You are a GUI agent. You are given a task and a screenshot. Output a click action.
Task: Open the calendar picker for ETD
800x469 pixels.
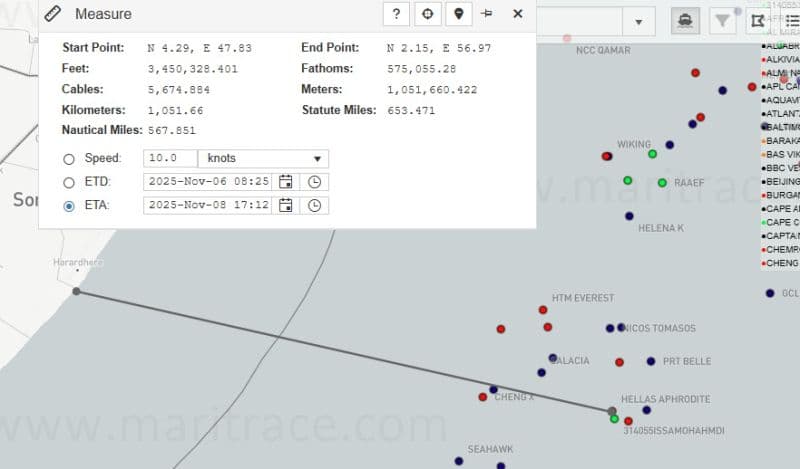coord(286,182)
